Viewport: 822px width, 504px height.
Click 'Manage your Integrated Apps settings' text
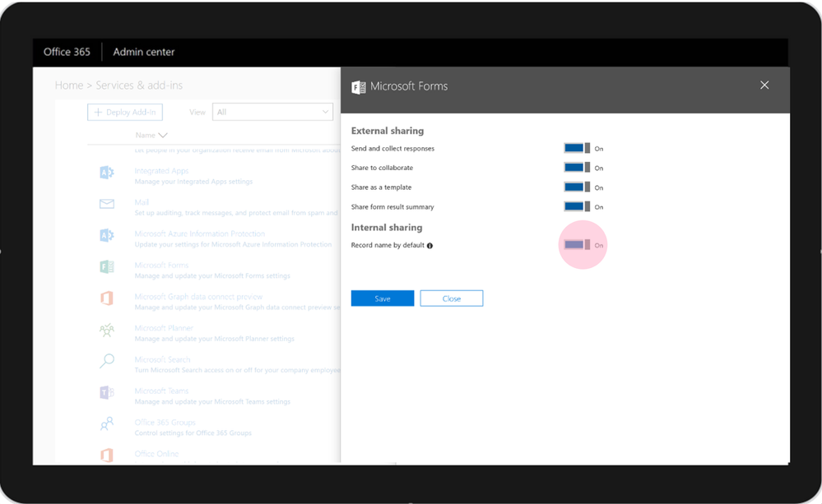(x=193, y=182)
